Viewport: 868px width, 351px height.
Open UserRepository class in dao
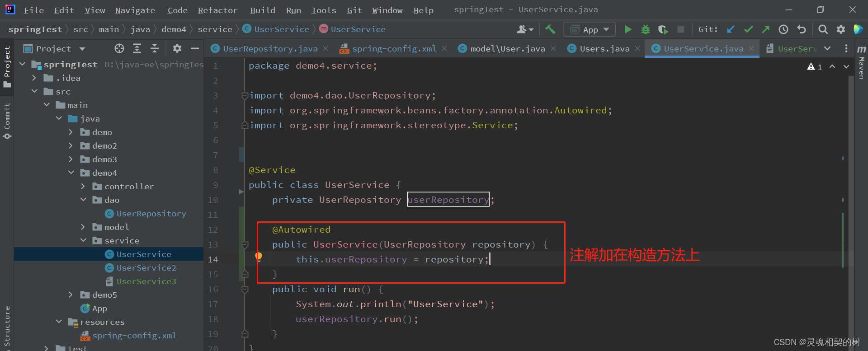(151, 214)
